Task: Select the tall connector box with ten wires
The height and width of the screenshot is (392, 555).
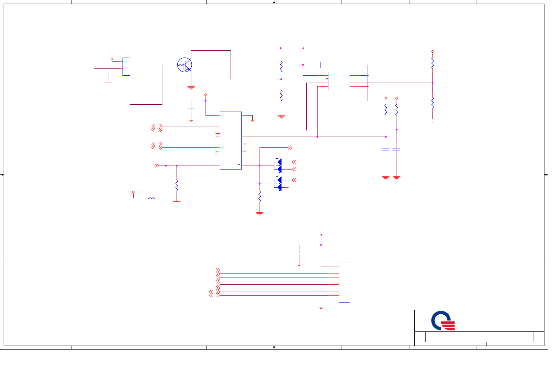Action: pos(345,282)
